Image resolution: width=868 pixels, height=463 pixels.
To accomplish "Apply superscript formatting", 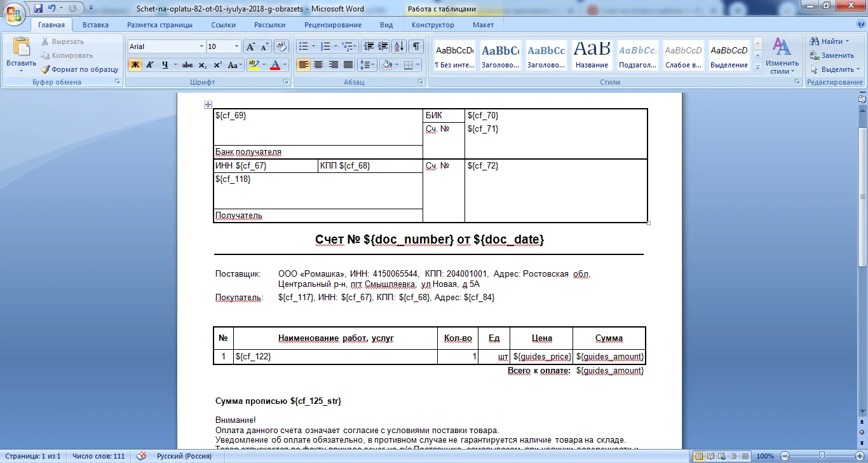I will pyautogui.click(x=217, y=65).
